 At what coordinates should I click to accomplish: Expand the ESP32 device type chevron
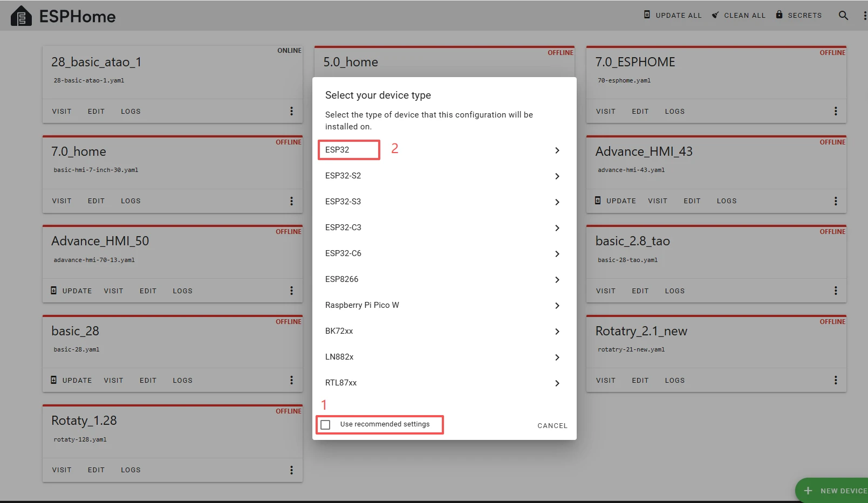click(557, 150)
